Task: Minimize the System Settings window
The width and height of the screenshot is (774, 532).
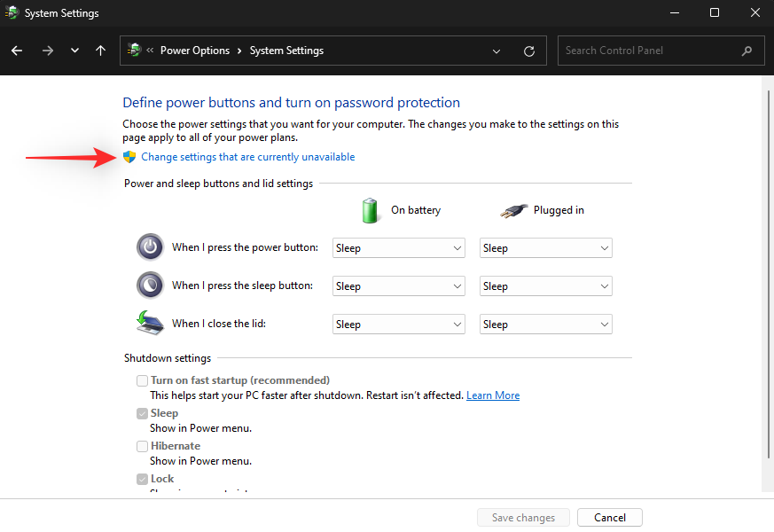Action: coord(675,12)
